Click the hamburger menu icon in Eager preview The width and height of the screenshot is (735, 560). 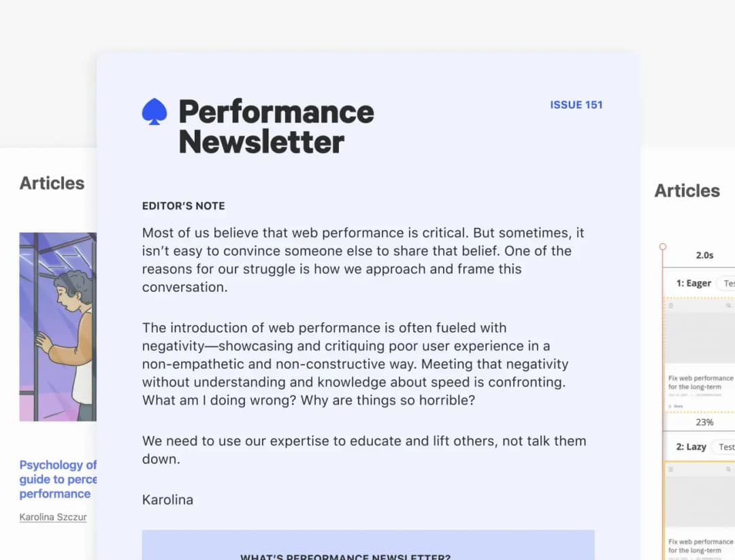coord(671,306)
